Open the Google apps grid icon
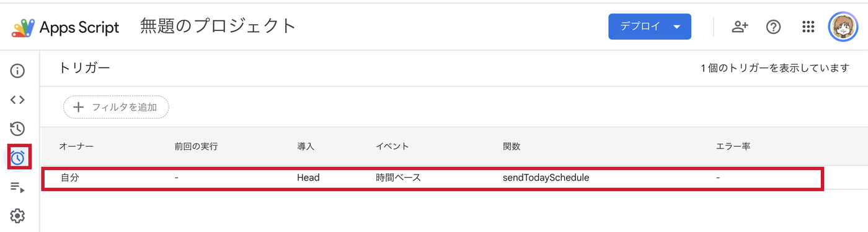The image size is (868, 232). (x=808, y=27)
